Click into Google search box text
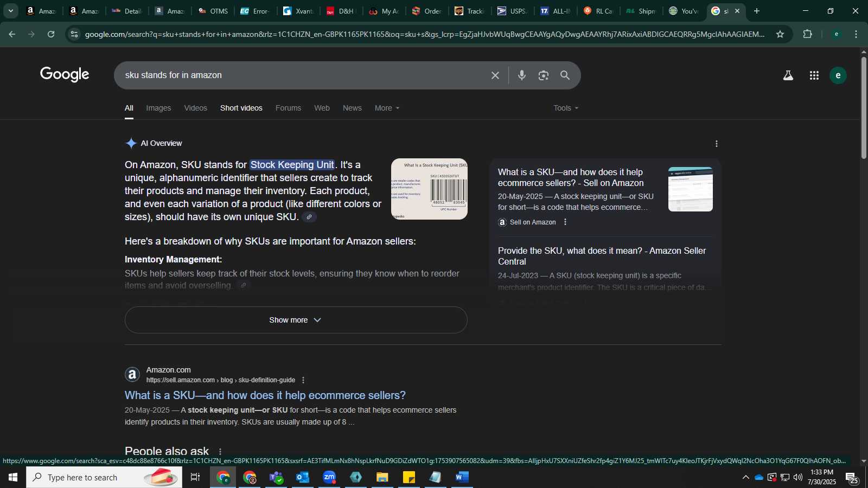Screen dimensions: 868x488 coord(174,75)
